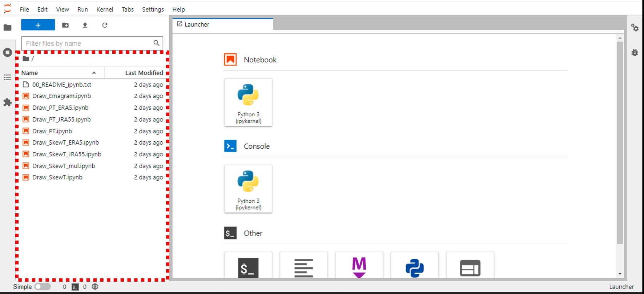Open the Kernel menu
Image resolution: width=644 pixels, height=294 pixels.
pos(105,9)
